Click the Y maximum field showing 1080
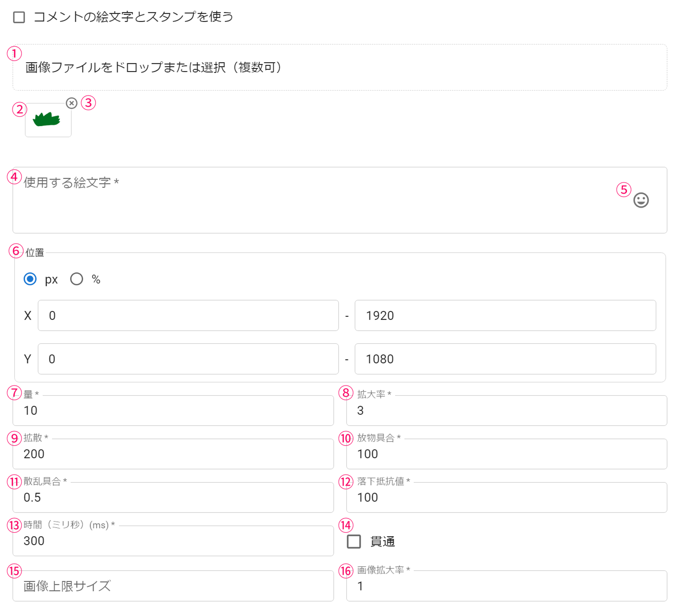Screen dimensions: 676x616 pyautogui.click(x=505, y=359)
